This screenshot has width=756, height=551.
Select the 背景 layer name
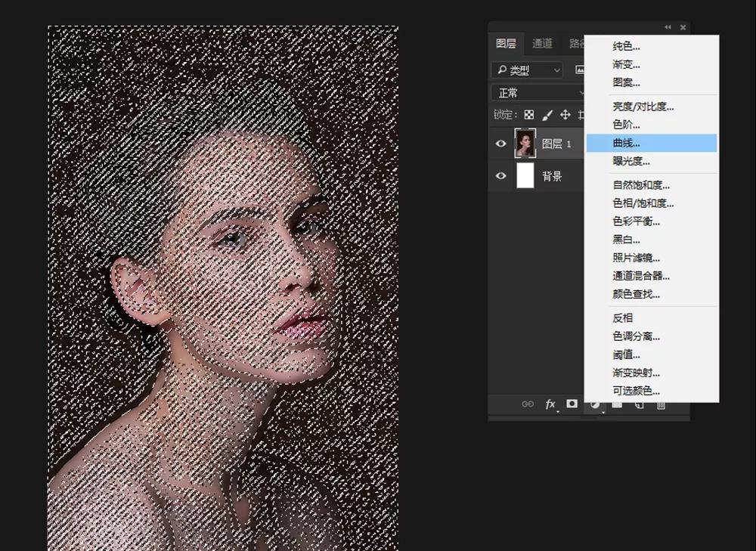click(552, 176)
